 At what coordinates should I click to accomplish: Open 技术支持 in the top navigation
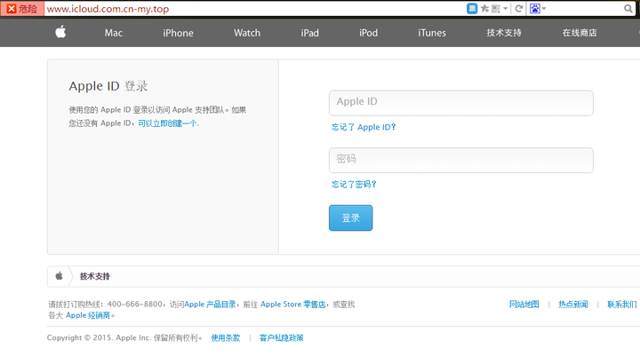[504, 33]
